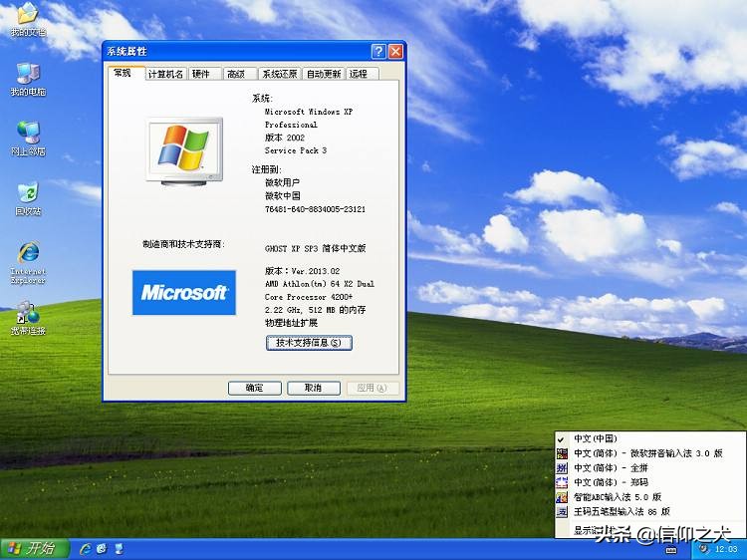Click the text '物理地址扩展'

[x=291, y=323]
